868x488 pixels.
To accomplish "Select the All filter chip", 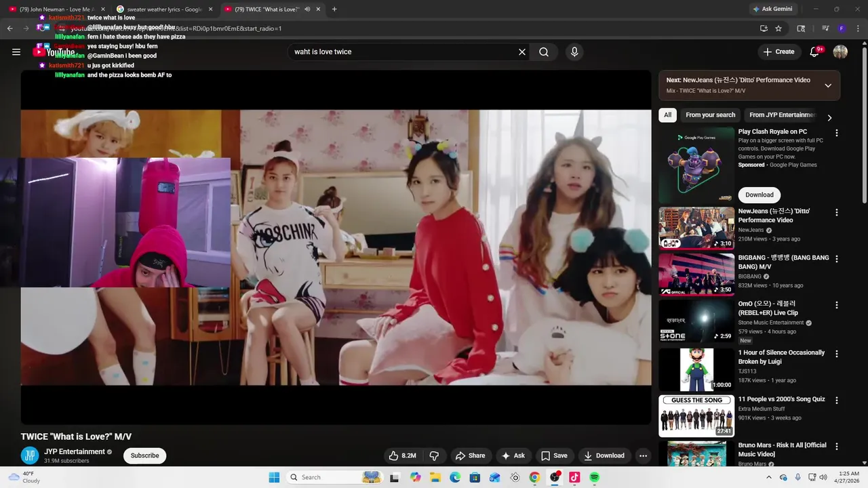I will coord(667,115).
